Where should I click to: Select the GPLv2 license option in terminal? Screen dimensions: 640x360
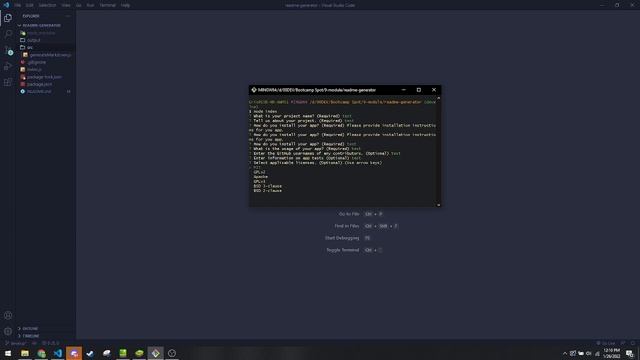click(259, 172)
